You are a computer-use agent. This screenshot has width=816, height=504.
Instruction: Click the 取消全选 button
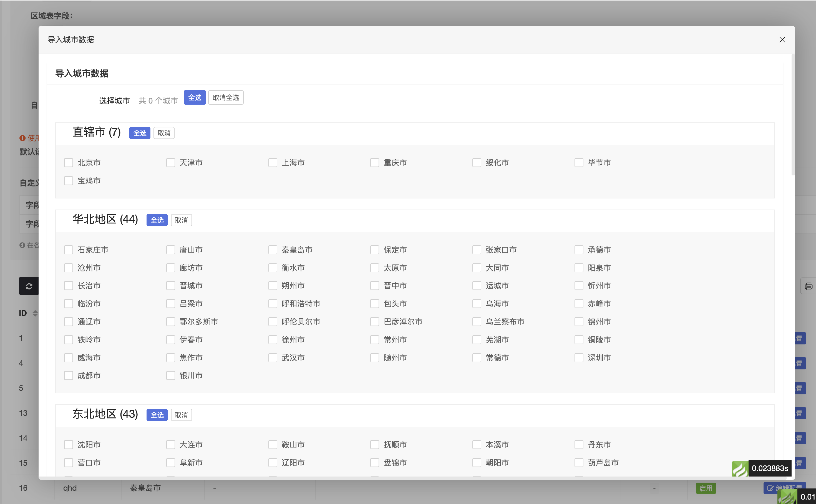226,97
